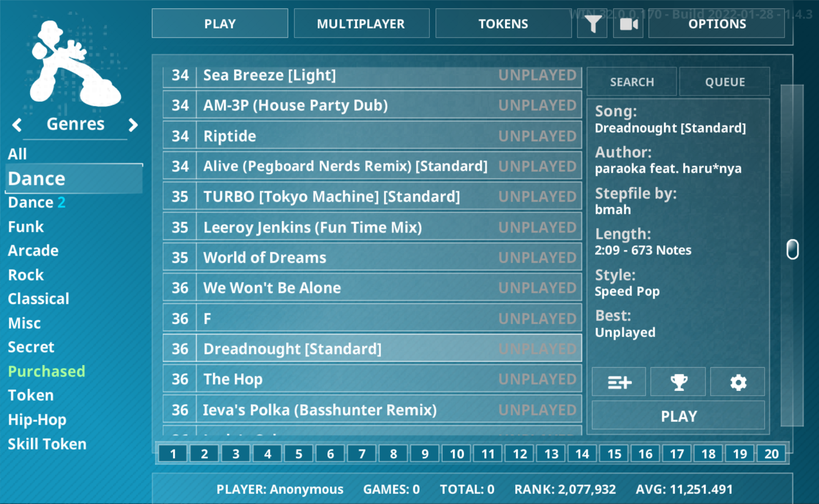Click the video camera recording icon

coord(628,24)
